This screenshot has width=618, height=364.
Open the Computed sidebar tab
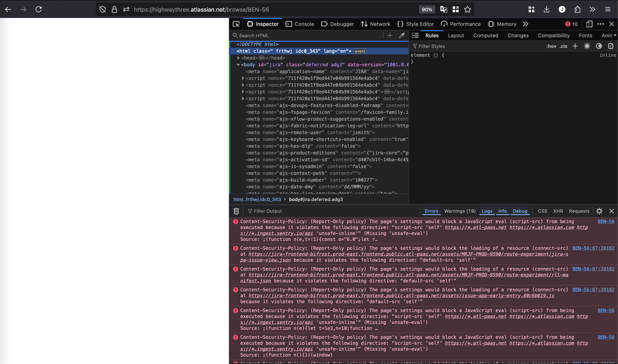point(486,36)
